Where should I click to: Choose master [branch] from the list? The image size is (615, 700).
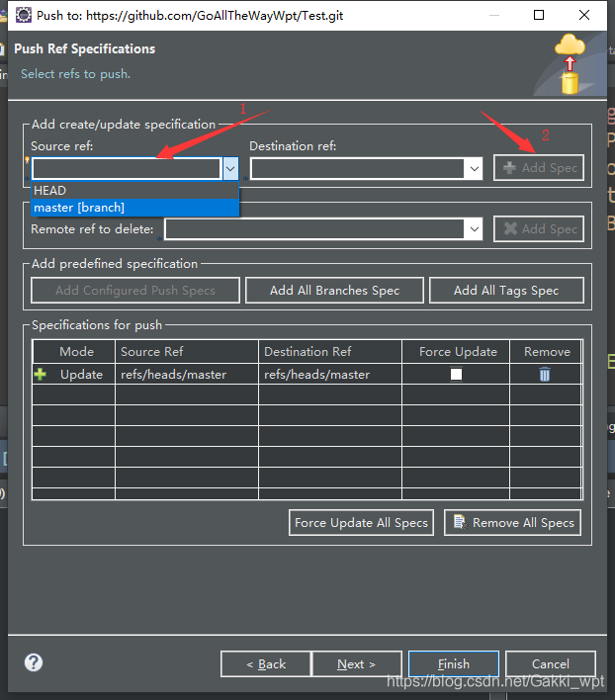click(x=134, y=208)
